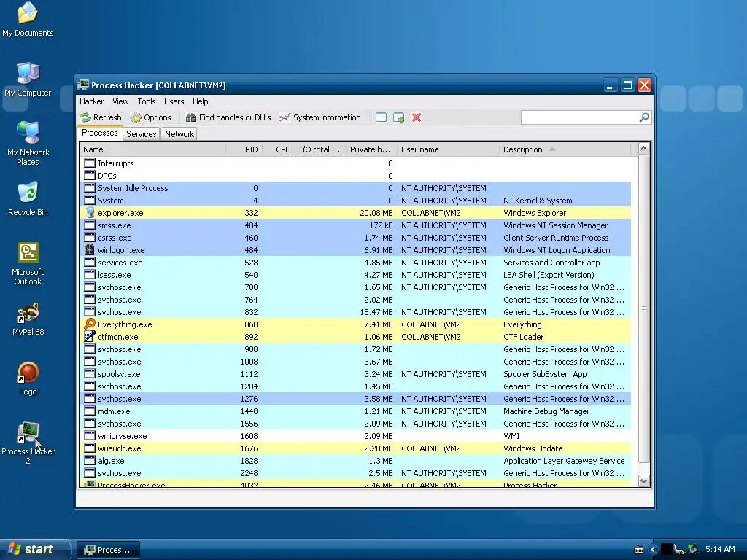
Task: Select svchost.exe with PID 1276
Action: [x=355, y=399]
